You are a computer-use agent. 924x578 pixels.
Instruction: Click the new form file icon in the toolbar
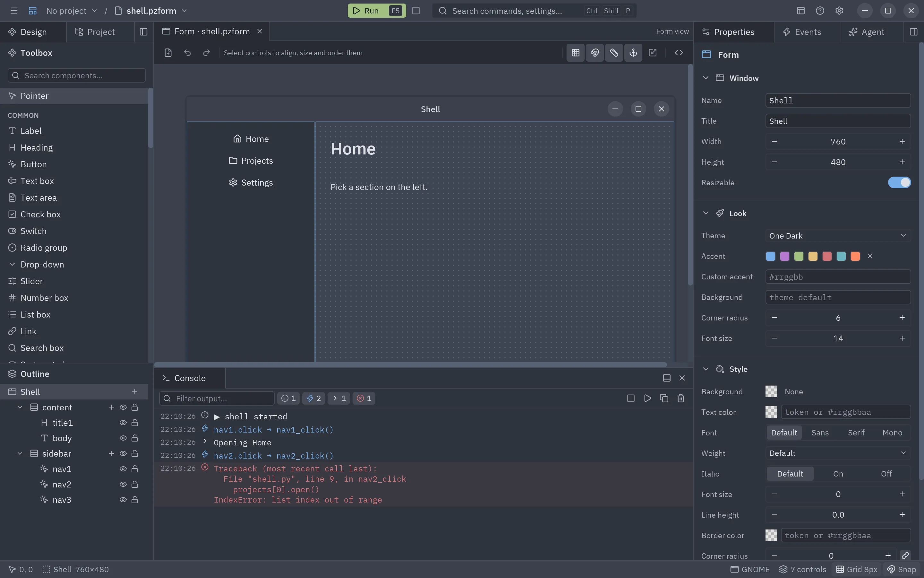(x=168, y=53)
